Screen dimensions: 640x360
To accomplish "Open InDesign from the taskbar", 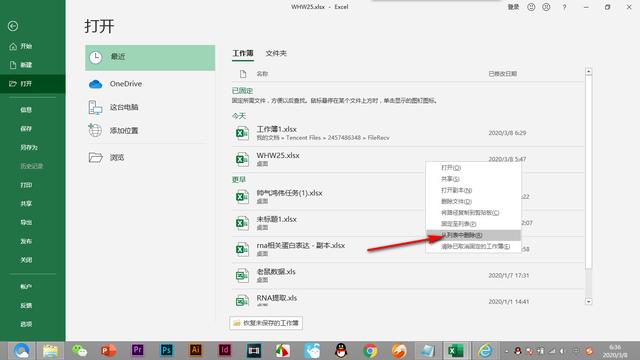I will 225,350.
